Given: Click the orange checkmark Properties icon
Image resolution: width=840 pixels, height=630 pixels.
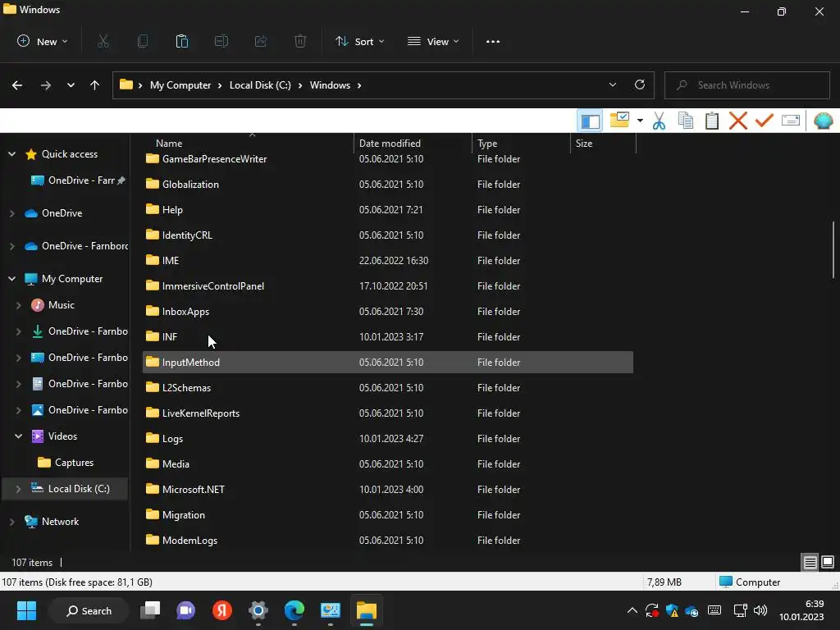Looking at the screenshot, I should click(765, 121).
